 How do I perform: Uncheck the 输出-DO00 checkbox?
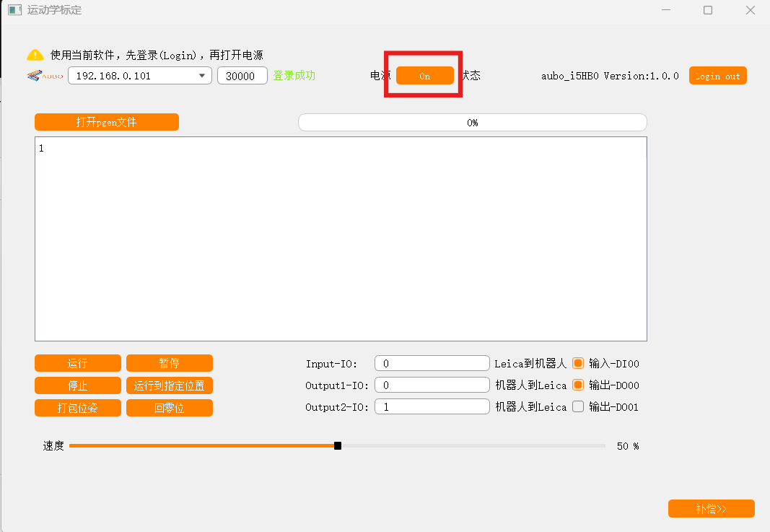pyautogui.click(x=577, y=385)
